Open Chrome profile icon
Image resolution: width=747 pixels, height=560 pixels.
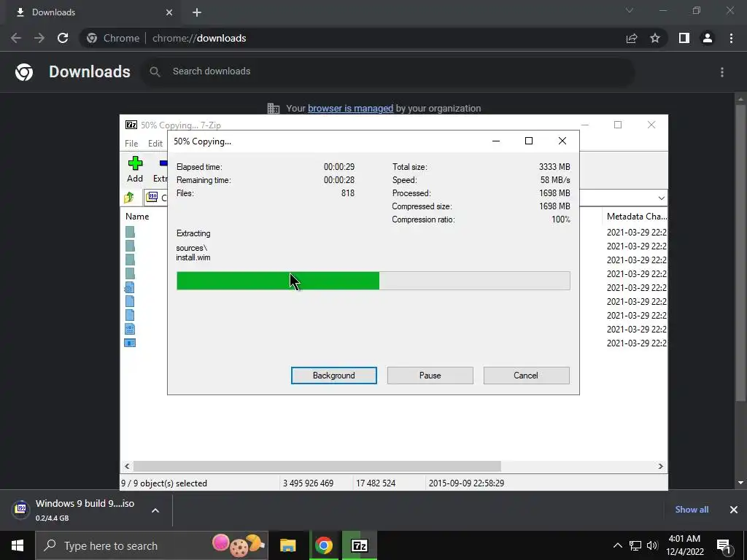[708, 38]
